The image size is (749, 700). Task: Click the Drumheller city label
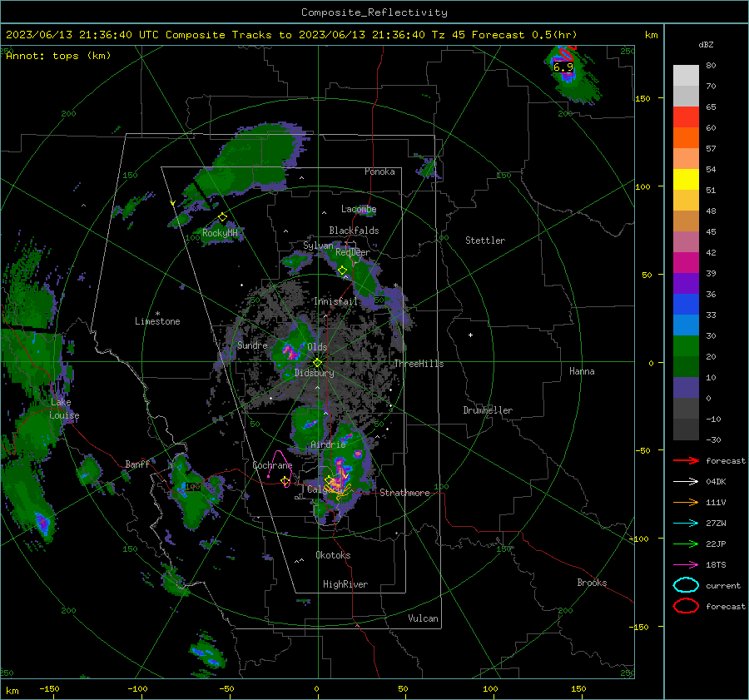[x=488, y=410]
